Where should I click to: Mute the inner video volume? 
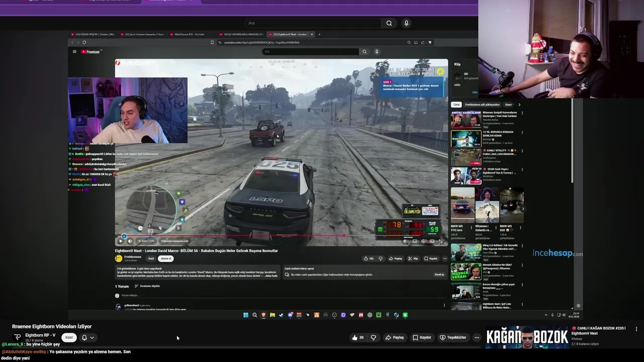(x=130, y=241)
